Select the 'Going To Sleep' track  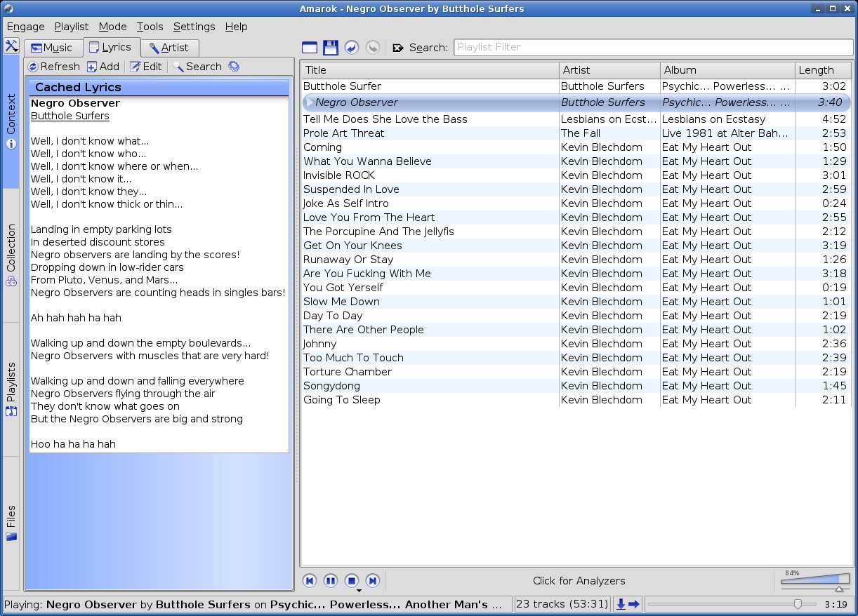576,400
